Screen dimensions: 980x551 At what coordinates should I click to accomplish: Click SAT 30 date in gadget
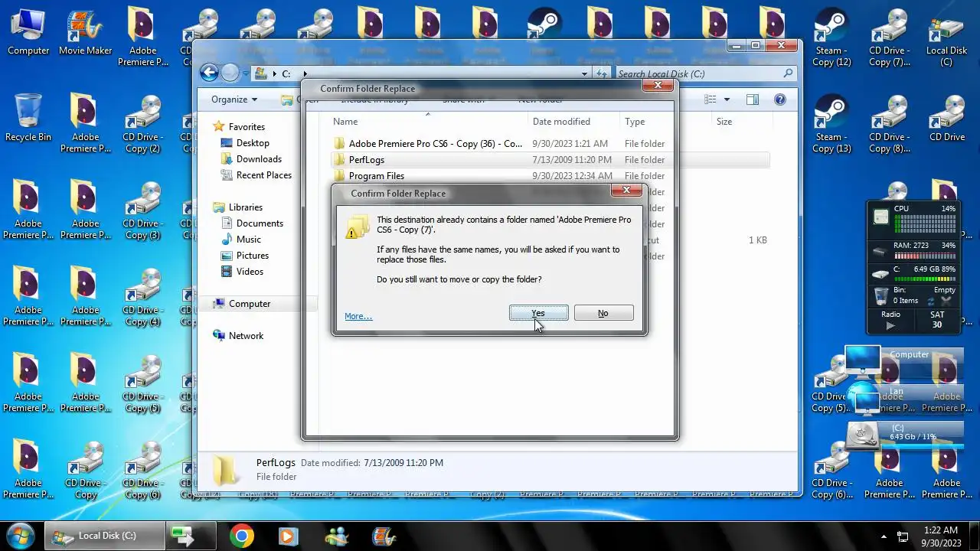click(937, 320)
